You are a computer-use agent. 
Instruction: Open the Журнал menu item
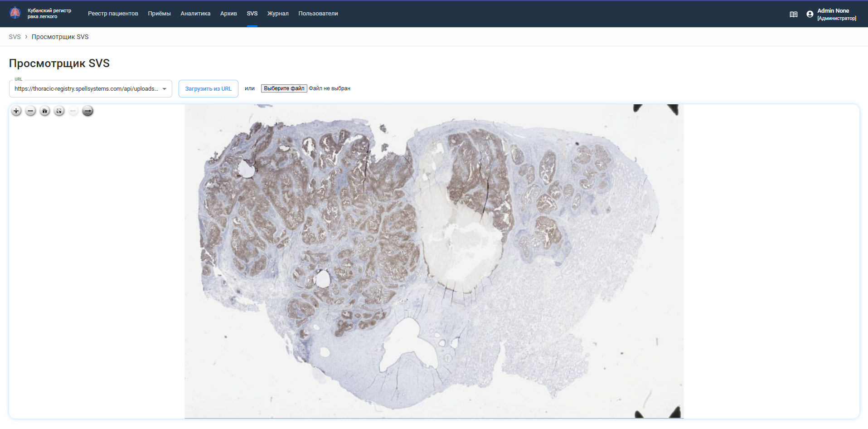278,14
